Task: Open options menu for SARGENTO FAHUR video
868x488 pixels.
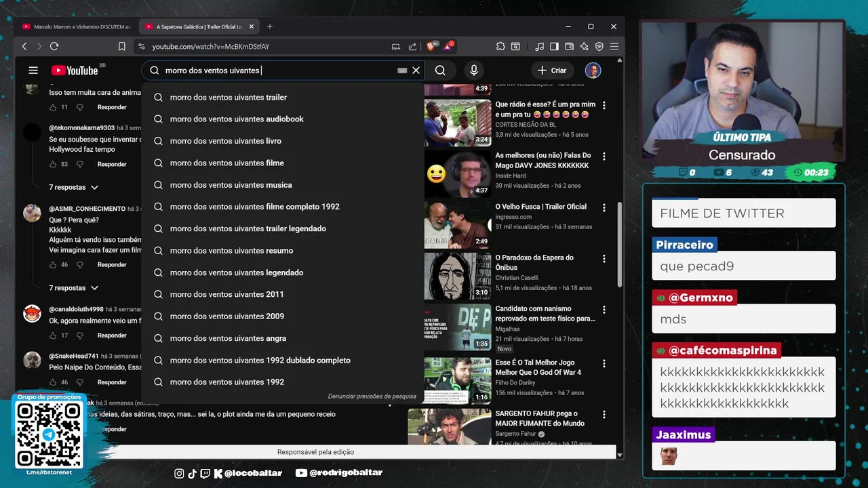Action: click(604, 414)
